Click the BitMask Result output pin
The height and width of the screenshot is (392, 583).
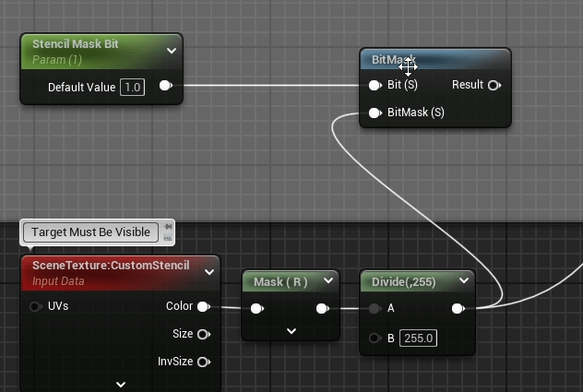point(494,85)
